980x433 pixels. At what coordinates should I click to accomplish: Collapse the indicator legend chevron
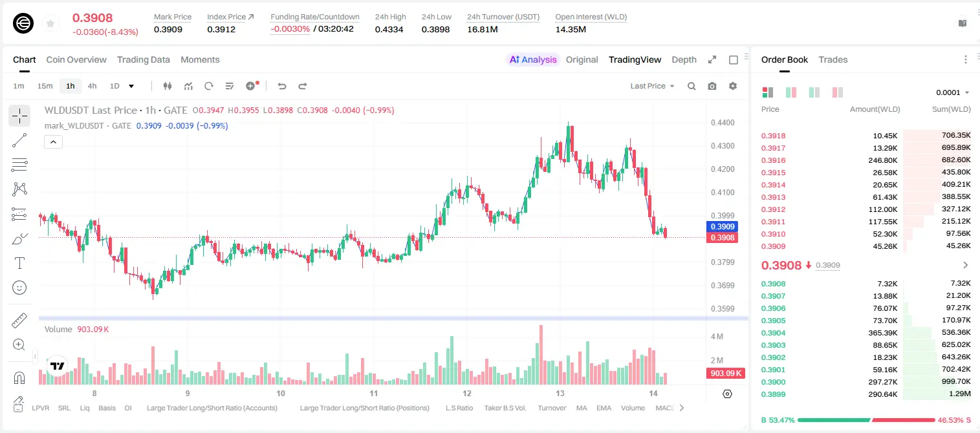[x=53, y=142]
